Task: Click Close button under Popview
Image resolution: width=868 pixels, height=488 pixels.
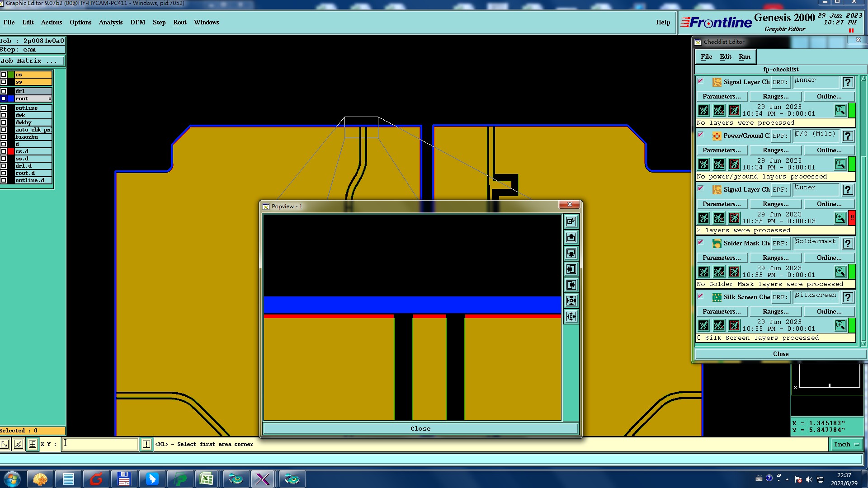Action: (420, 429)
